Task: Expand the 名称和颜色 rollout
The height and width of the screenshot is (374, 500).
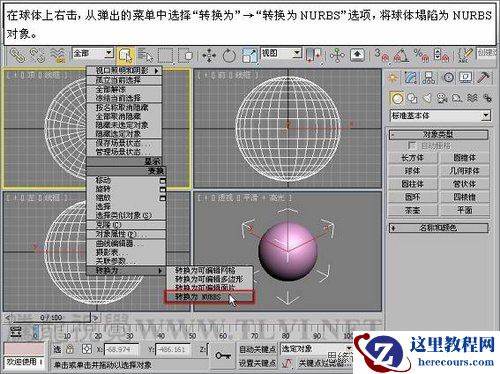Action: 439,228
